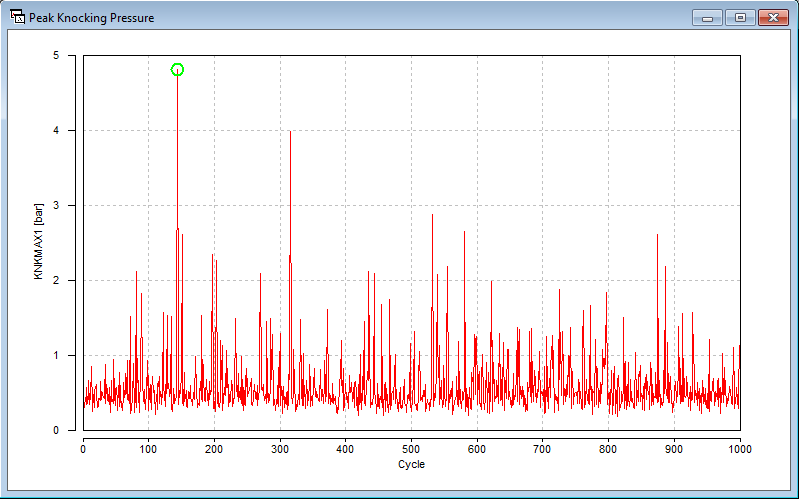Minimize the Peak Knocking Pressure window
The height and width of the screenshot is (499, 799).
point(707,17)
